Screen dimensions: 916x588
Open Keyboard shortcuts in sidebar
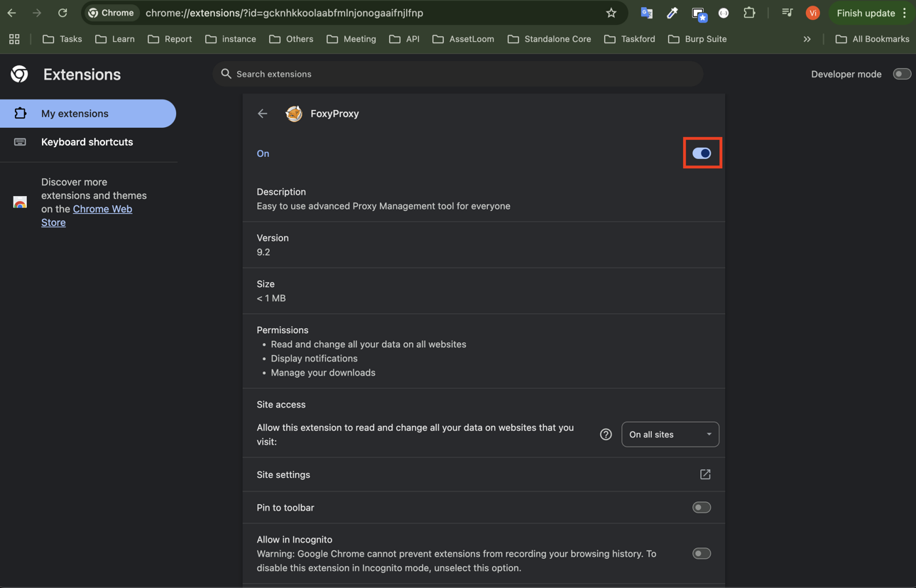coord(88,142)
